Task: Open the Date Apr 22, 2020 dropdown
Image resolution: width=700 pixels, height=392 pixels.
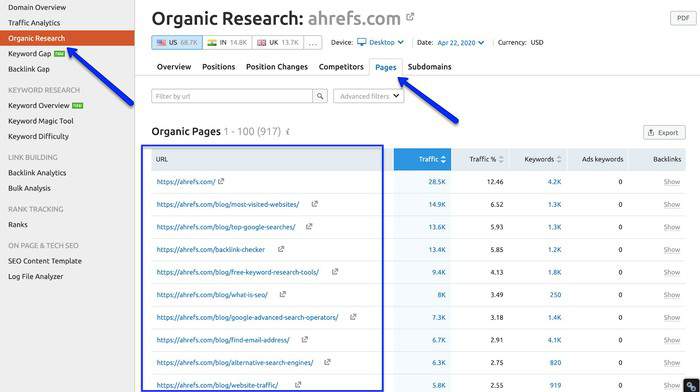Action: click(x=460, y=43)
